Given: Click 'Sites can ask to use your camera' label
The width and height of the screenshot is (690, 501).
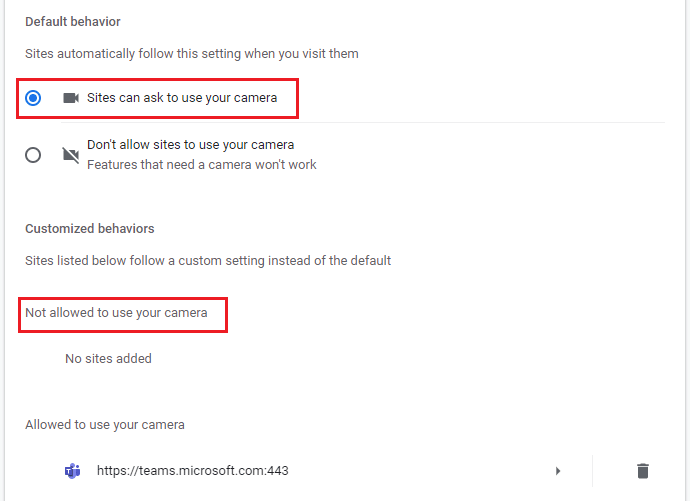Looking at the screenshot, I should (x=182, y=98).
